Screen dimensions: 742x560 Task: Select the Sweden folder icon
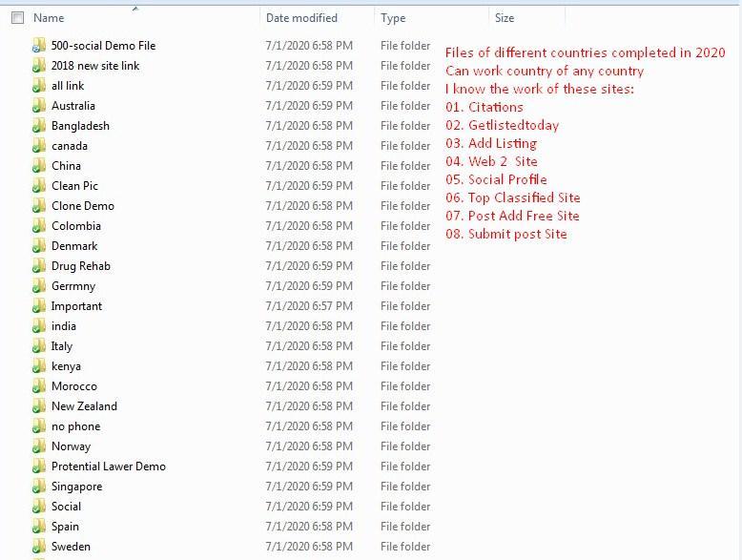tap(39, 547)
